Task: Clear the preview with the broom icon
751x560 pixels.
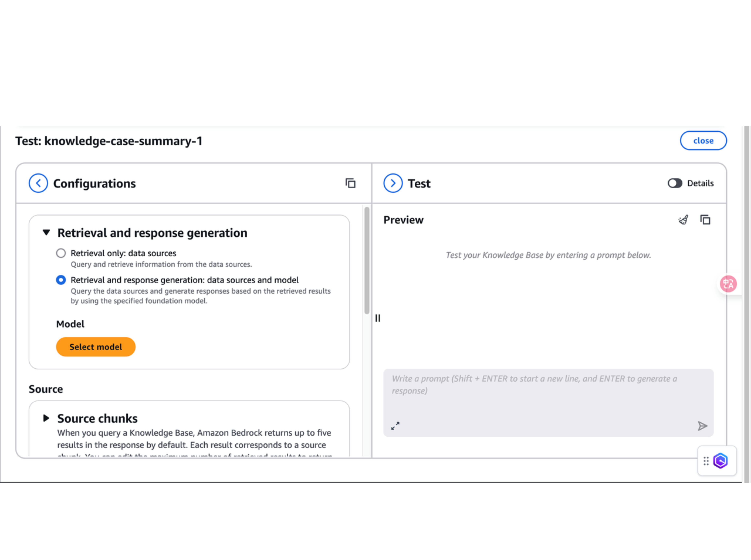Action: click(683, 220)
